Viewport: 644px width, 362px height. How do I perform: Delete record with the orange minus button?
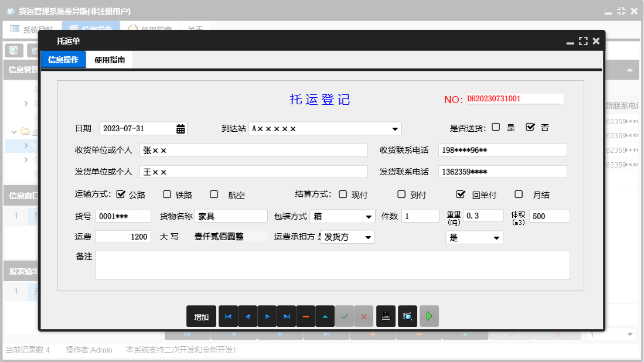click(x=305, y=316)
